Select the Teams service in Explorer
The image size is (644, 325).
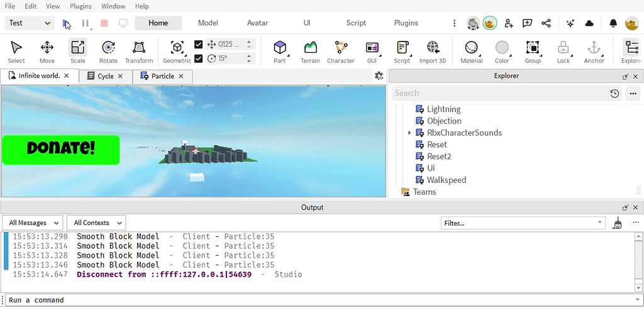coord(425,192)
